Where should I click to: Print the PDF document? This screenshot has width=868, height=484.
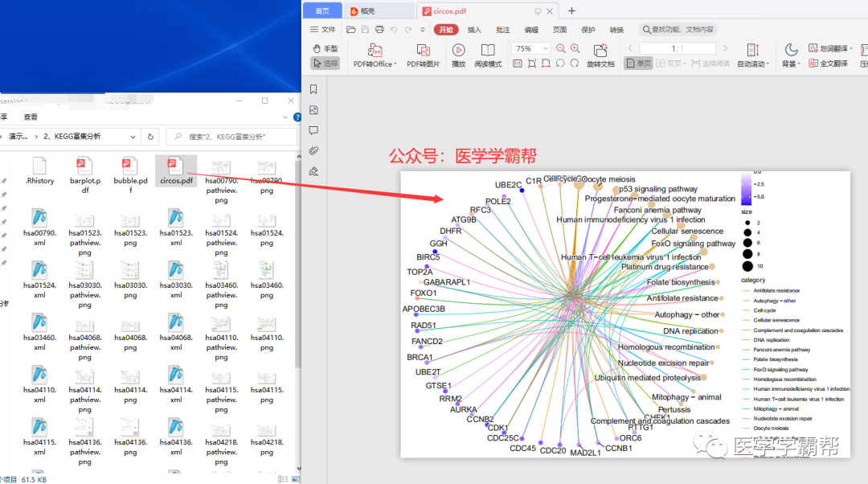(379, 30)
